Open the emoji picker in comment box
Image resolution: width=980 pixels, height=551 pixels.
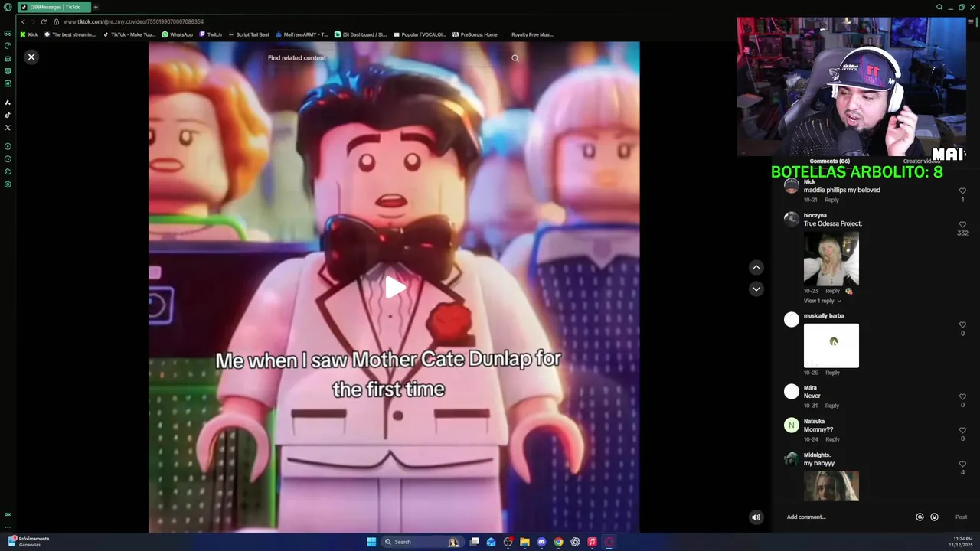tap(934, 517)
